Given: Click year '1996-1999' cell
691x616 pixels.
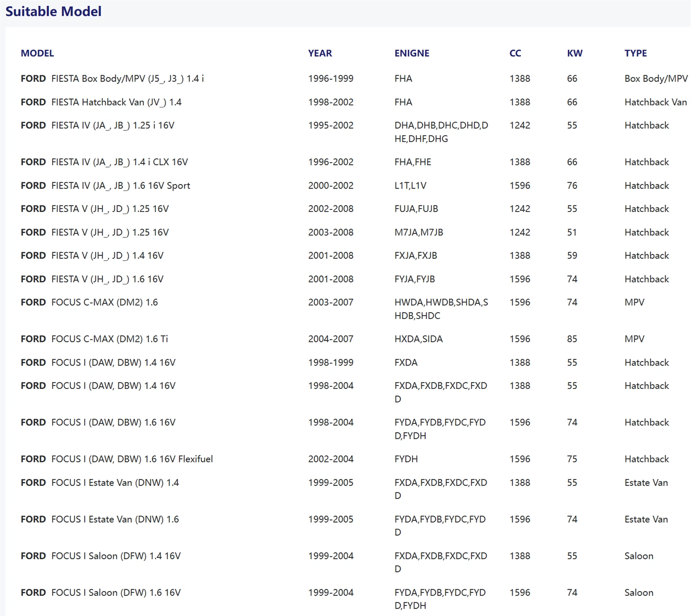Looking at the screenshot, I should [x=331, y=79].
